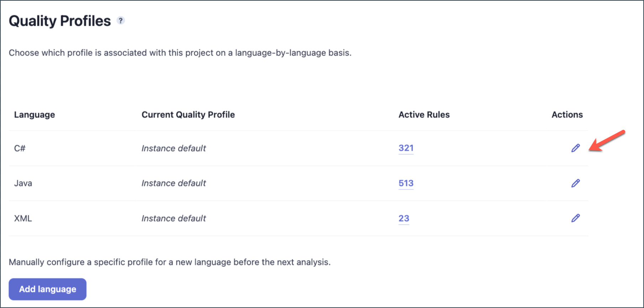Open the 321 active rules link

[406, 148]
